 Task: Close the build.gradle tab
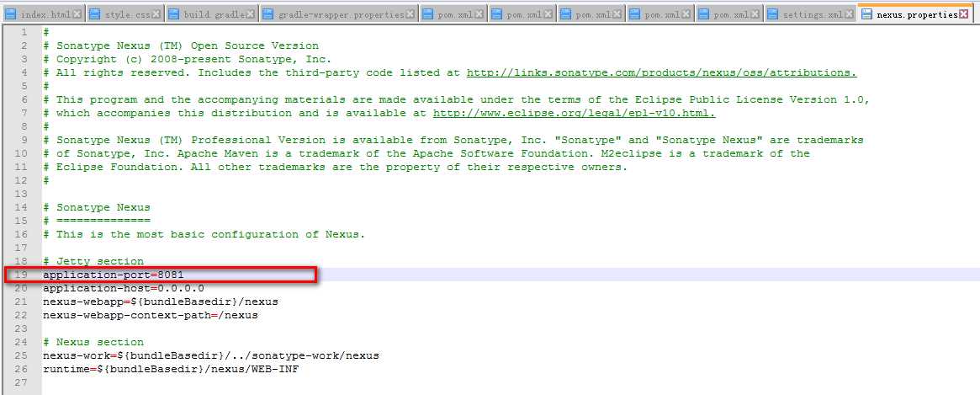click(249, 14)
